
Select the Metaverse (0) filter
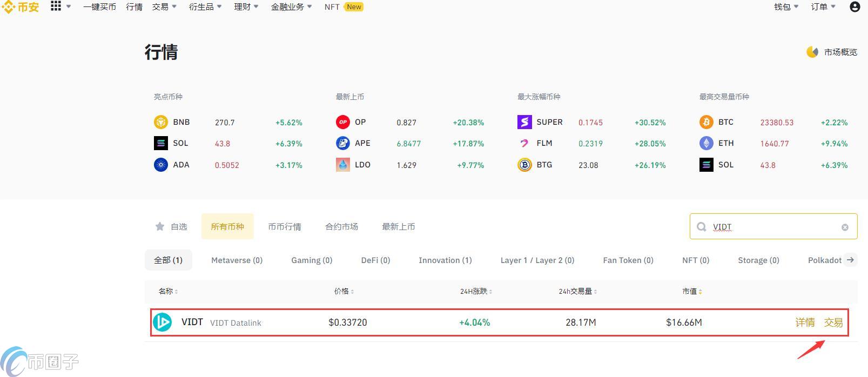coord(237,260)
